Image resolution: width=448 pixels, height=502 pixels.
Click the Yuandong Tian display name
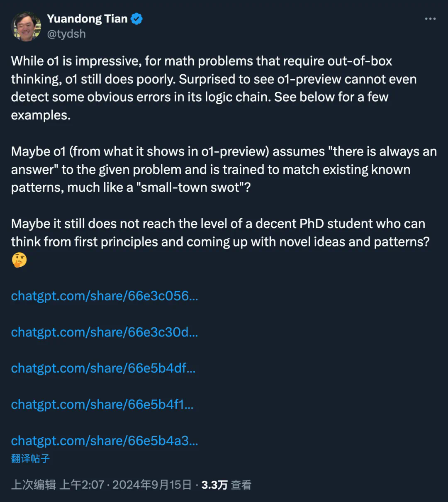pyautogui.click(x=87, y=19)
